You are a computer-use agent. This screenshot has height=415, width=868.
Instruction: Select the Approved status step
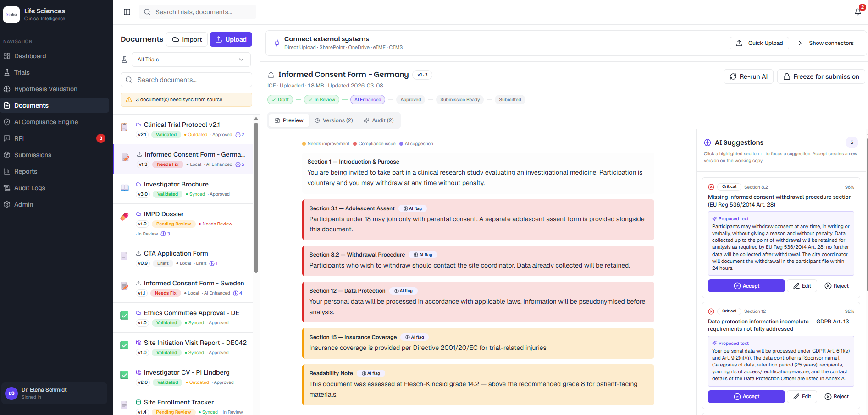[x=411, y=99]
